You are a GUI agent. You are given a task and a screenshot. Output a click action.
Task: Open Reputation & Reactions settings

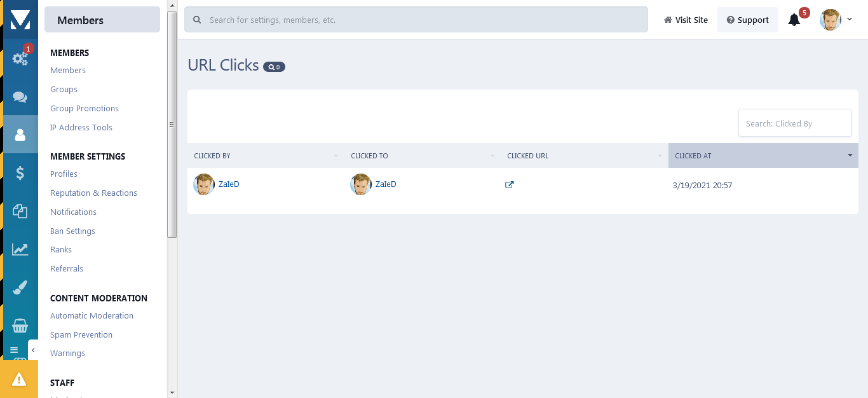point(93,193)
